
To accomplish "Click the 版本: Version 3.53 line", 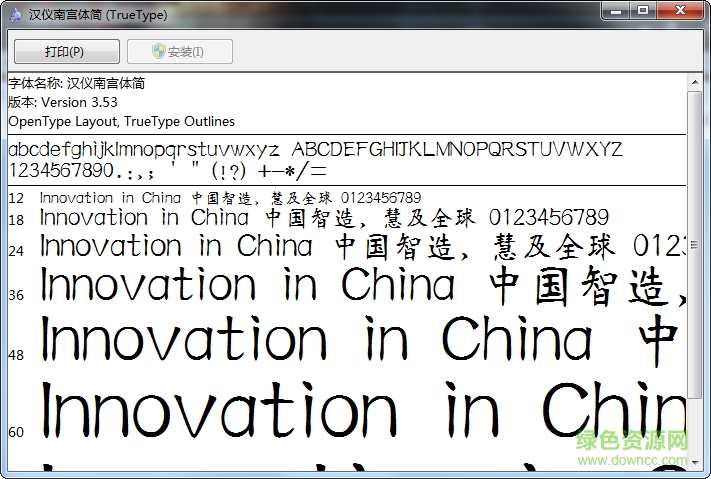I will pyautogui.click(x=63, y=103).
